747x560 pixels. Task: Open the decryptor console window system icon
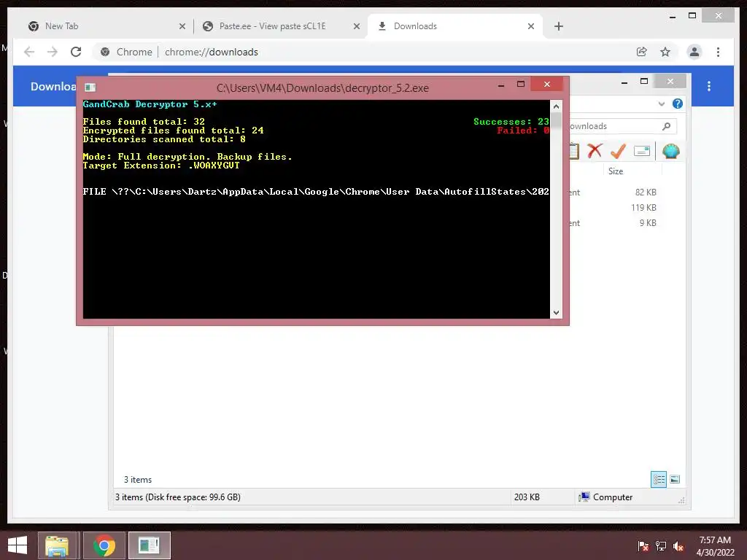click(x=90, y=87)
